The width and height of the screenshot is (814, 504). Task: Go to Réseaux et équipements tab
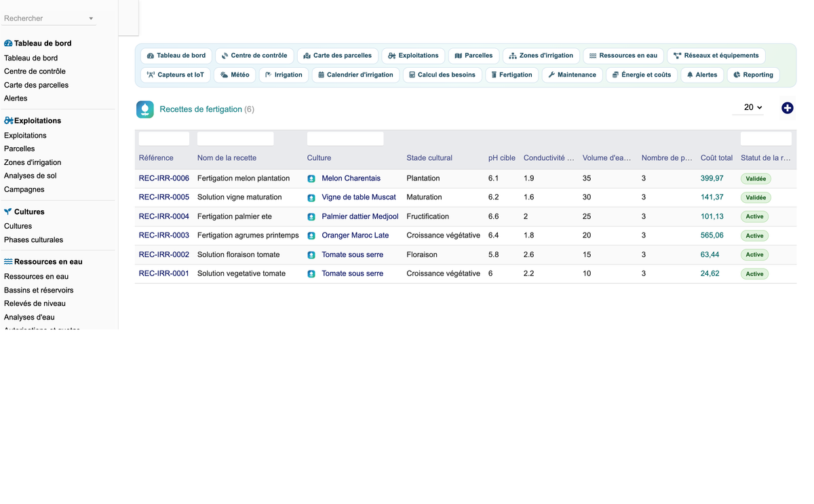pos(716,56)
